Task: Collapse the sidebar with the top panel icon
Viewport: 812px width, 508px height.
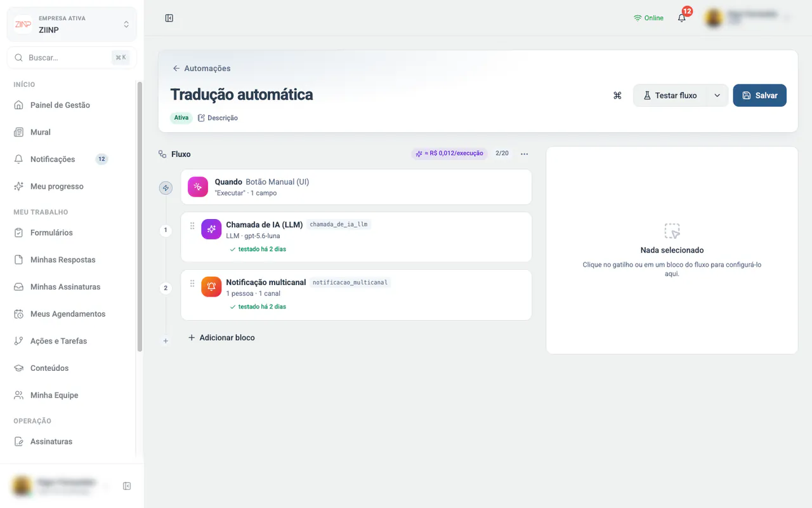Action: [169, 18]
